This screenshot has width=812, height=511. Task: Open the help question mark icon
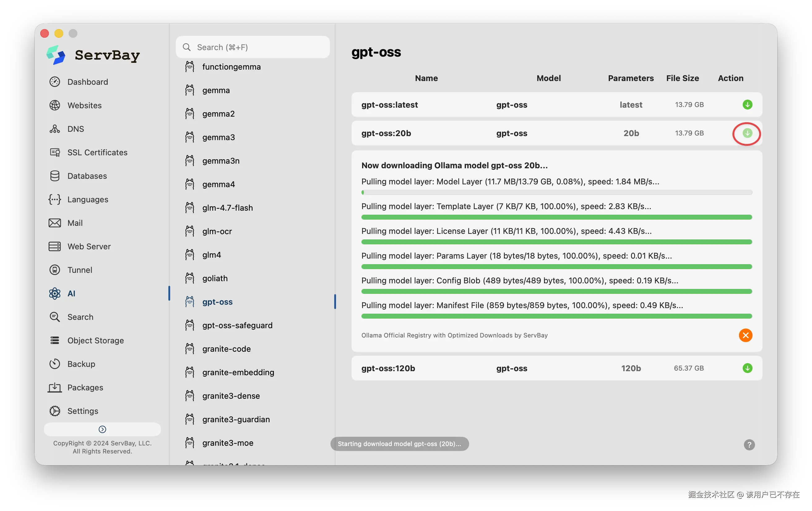pyautogui.click(x=749, y=444)
